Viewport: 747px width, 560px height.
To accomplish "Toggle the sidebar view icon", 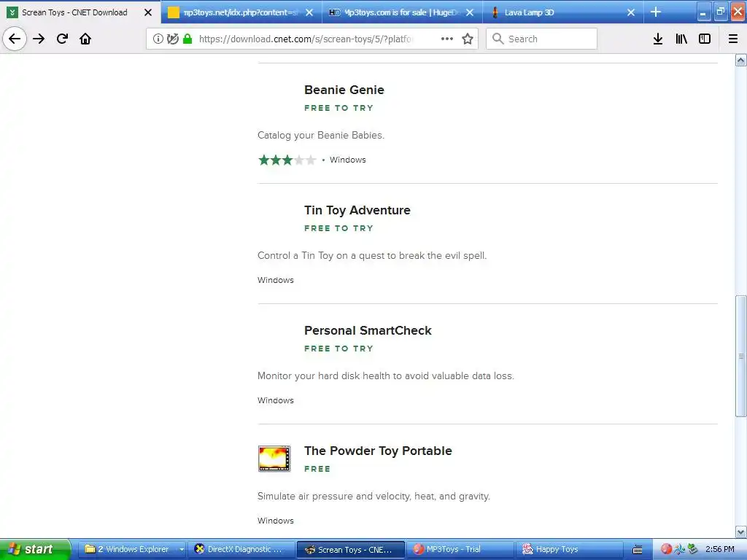I will (705, 39).
